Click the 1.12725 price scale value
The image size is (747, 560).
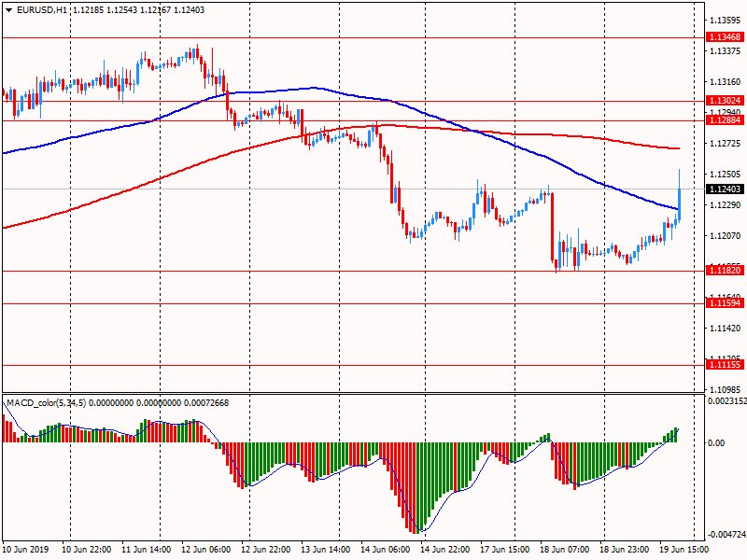726,144
